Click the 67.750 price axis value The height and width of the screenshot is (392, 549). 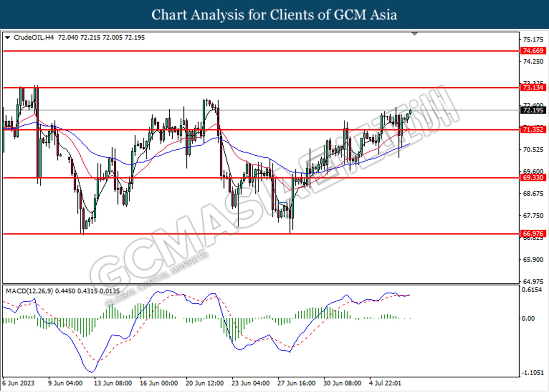[533, 216]
